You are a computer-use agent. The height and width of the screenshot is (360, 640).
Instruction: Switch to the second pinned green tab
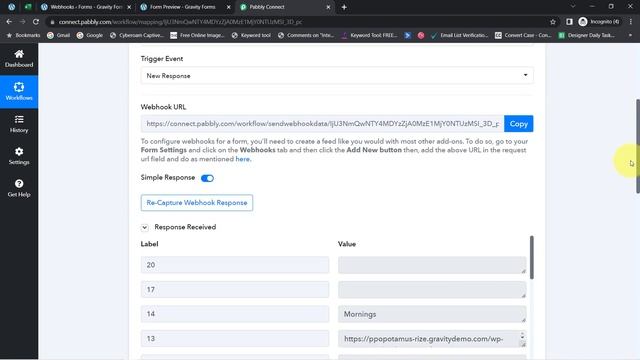pos(28,7)
